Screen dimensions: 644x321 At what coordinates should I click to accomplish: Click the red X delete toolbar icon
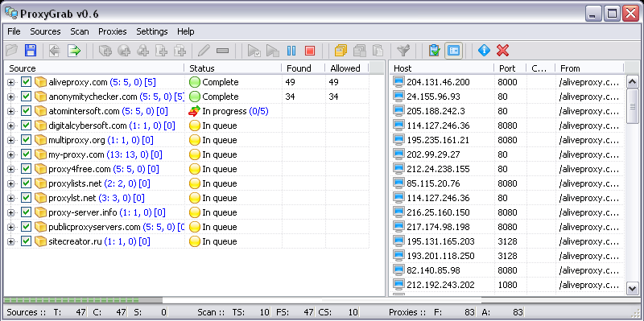pyautogui.click(x=502, y=51)
